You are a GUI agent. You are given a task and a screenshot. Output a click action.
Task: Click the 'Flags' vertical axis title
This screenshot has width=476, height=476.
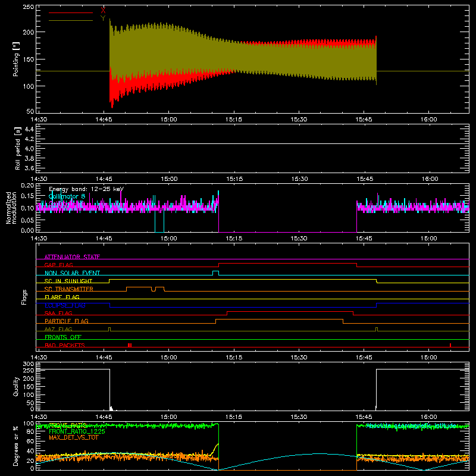pyautogui.click(x=24, y=297)
